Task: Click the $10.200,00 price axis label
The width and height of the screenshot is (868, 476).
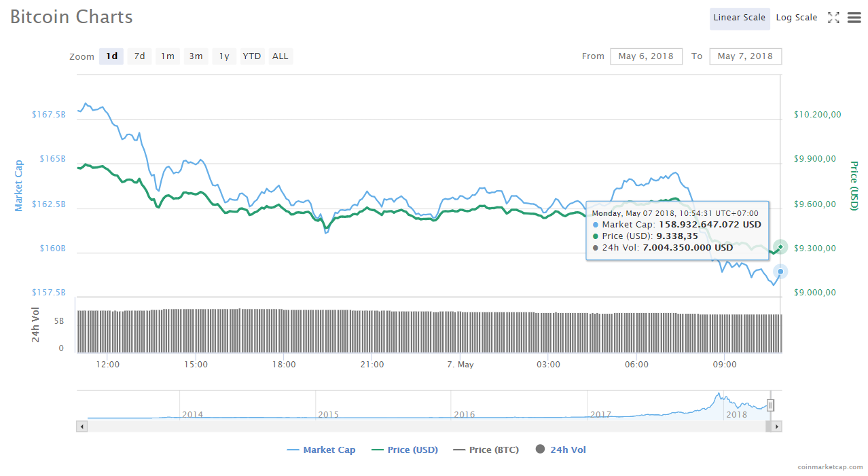Action: tap(818, 115)
